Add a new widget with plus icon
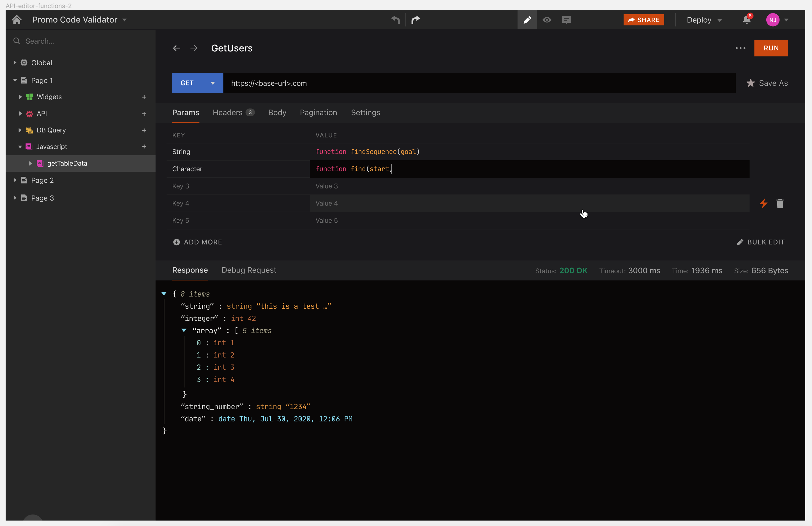The height and width of the screenshot is (526, 812). click(x=144, y=97)
